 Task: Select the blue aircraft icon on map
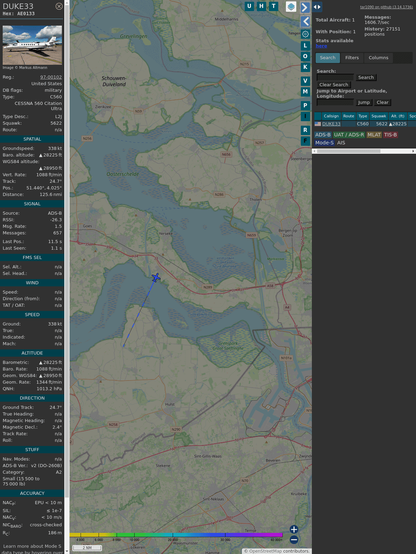click(156, 278)
